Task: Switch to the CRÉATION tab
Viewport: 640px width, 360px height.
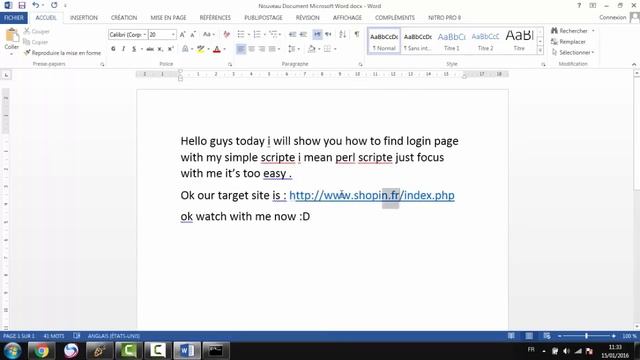Action: click(124, 18)
